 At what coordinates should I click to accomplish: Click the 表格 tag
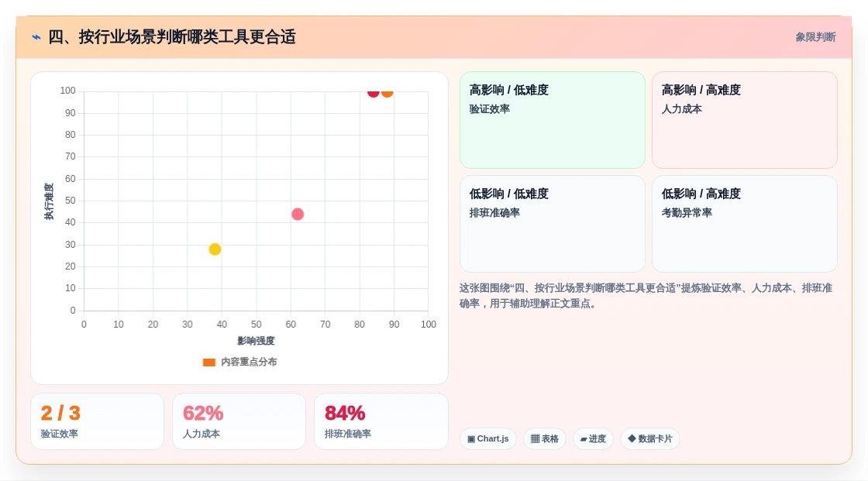(545, 439)
